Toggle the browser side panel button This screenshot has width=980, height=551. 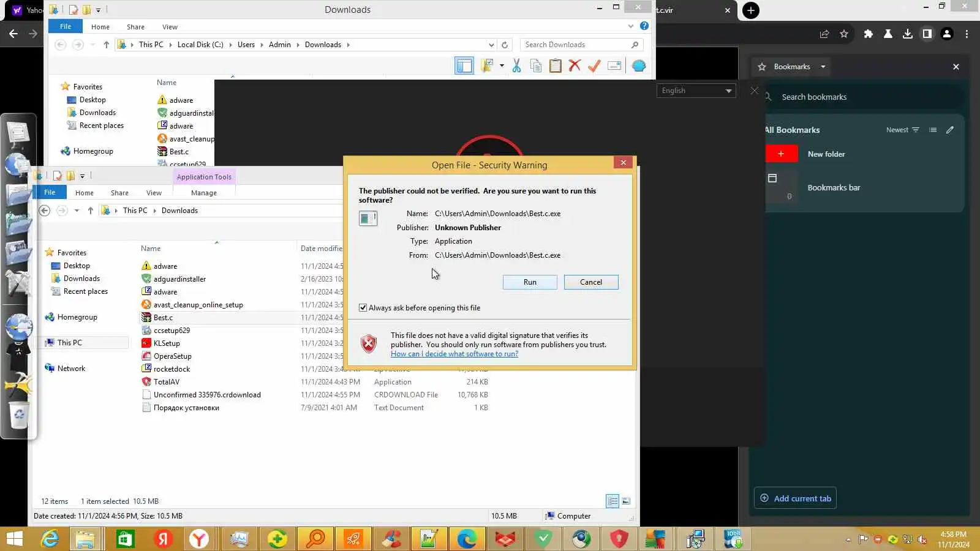[927, 34]
